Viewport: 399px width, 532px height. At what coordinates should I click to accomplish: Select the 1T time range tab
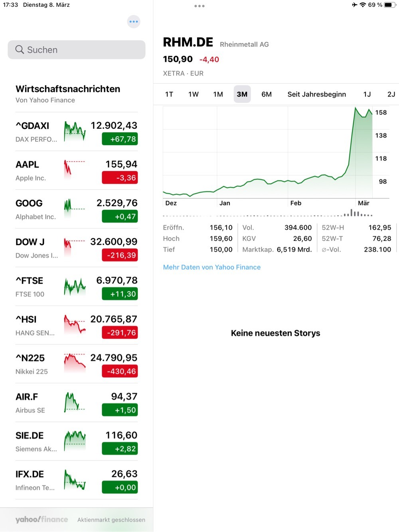(x=169, y=94)
